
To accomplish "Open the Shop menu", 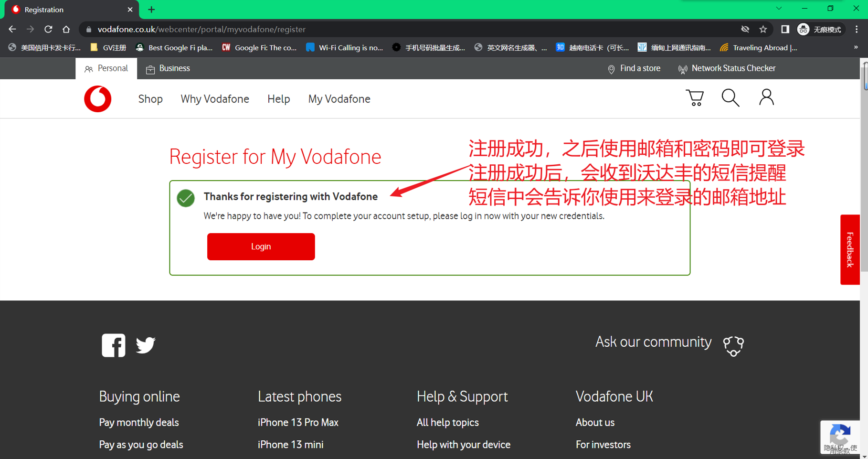I will (x=150, y=99).
